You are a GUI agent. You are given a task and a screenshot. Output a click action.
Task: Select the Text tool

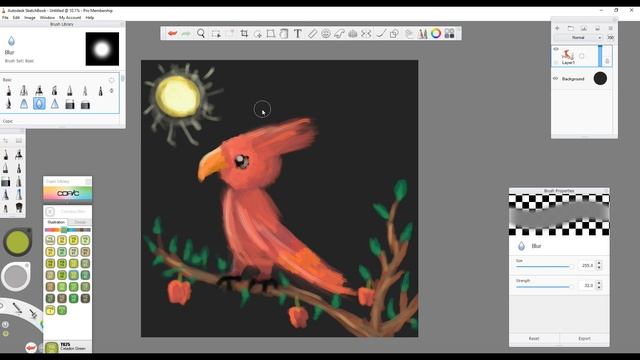click(298, 33)
